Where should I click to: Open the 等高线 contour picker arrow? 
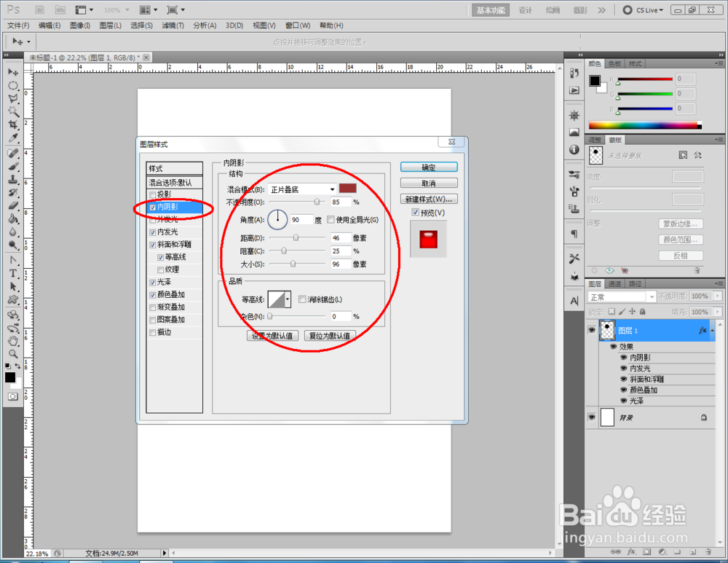[288, 299]
